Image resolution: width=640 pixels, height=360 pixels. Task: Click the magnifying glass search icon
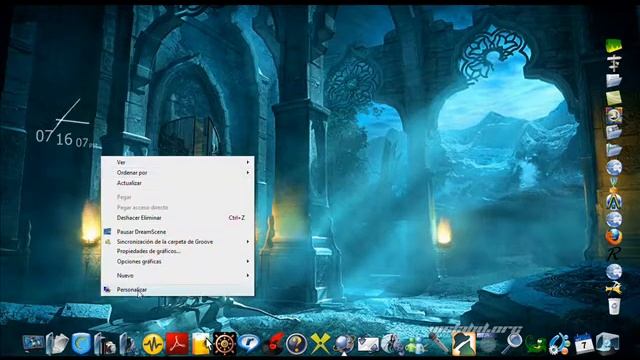point(511,344)
